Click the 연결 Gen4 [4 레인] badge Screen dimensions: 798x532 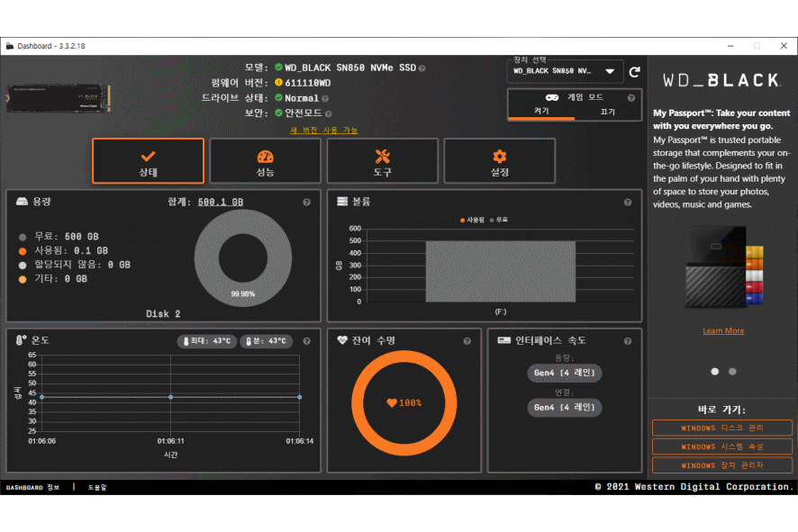565,408
